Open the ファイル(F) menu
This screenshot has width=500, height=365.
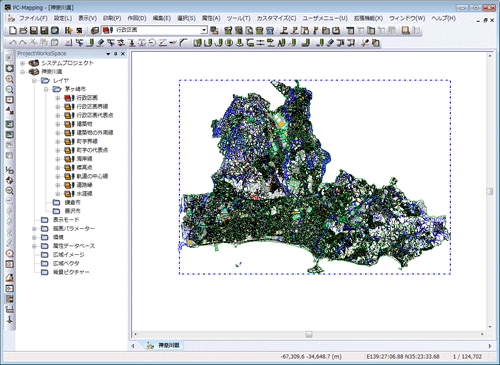click(33, 18)
